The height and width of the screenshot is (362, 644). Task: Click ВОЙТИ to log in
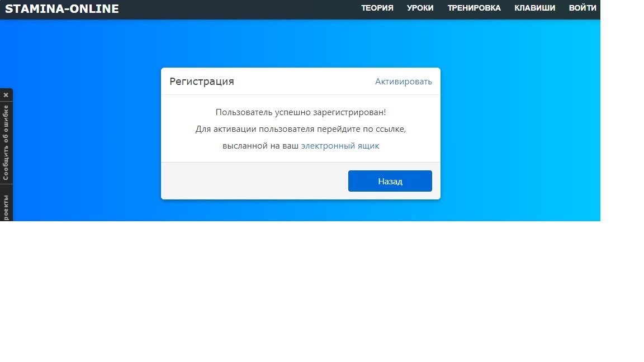pyautogui.click(x=583, y=8)
